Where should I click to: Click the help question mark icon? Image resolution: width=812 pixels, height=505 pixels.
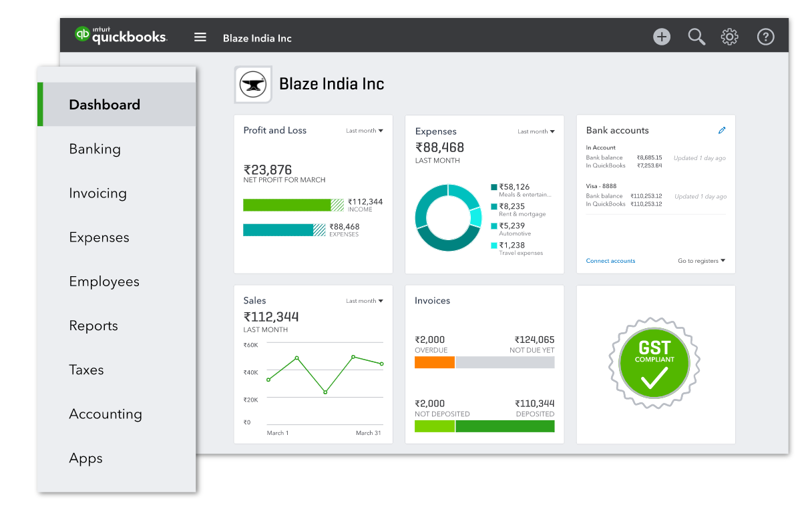tap(765, 37)
